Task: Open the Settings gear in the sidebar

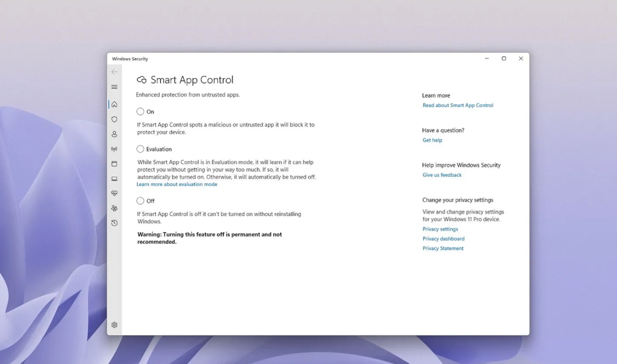Action: 114,325
